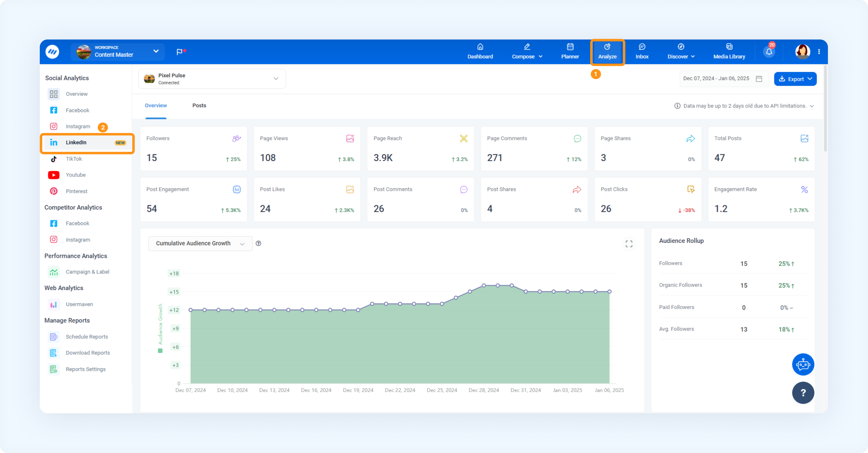The image size is (868, 453).
Task: Click the question mark help button
Action: click(803, 393)
